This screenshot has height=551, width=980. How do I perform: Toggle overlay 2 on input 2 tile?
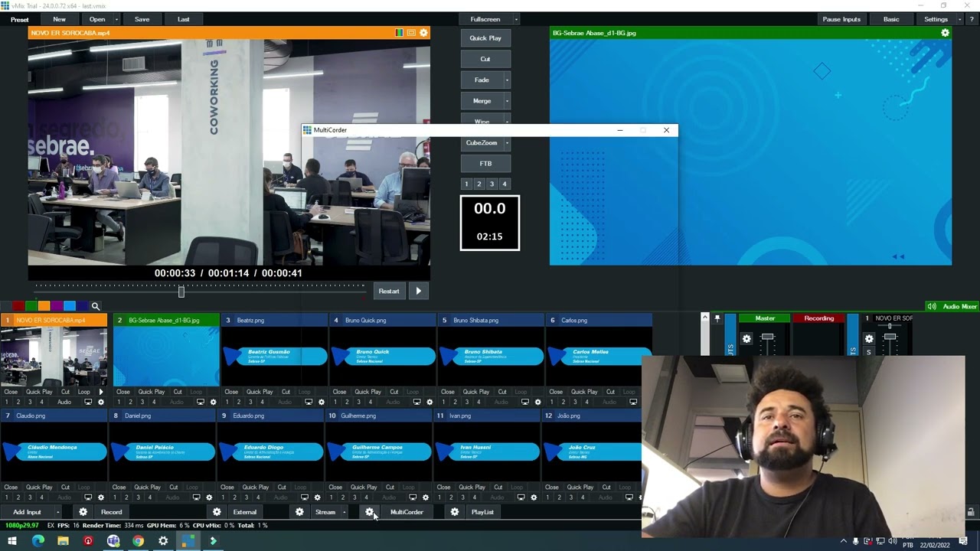130,402
